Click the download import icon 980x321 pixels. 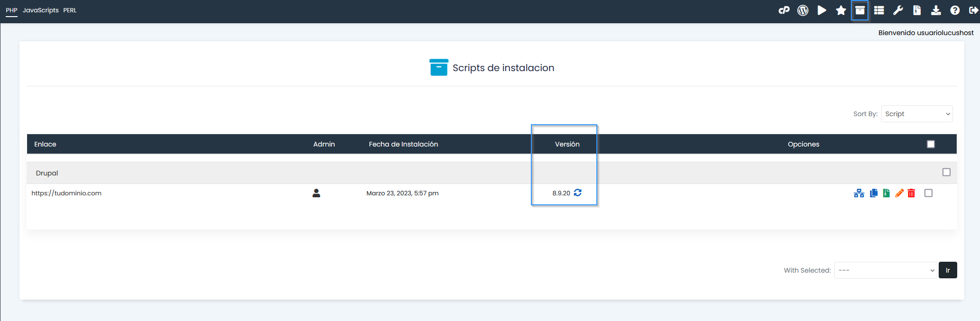pos(936,10)
